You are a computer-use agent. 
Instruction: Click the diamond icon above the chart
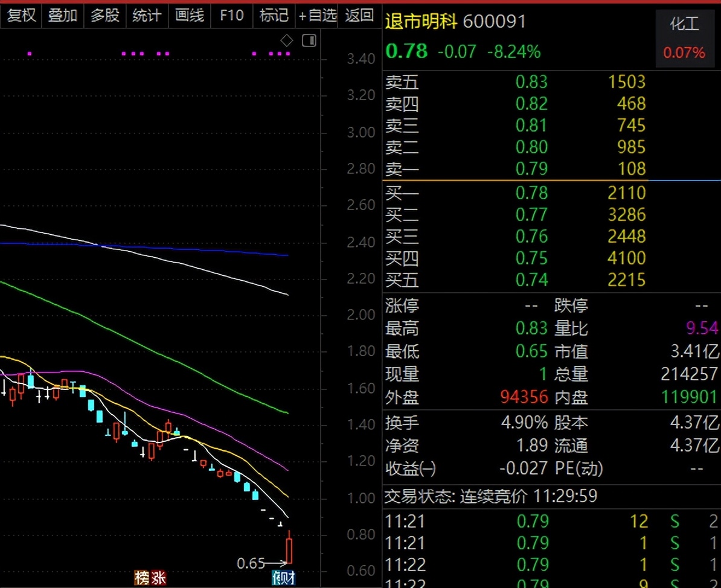[287, 40]
